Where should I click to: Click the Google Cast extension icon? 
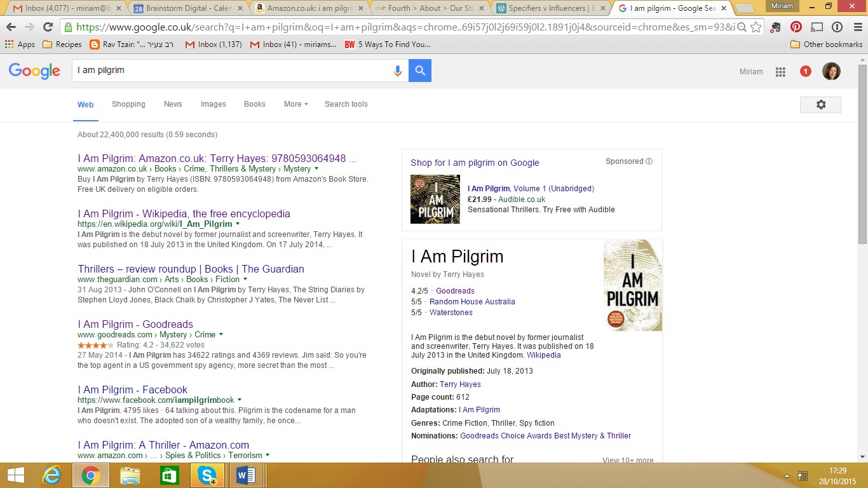pyautogui.click(x=817, y=27)
